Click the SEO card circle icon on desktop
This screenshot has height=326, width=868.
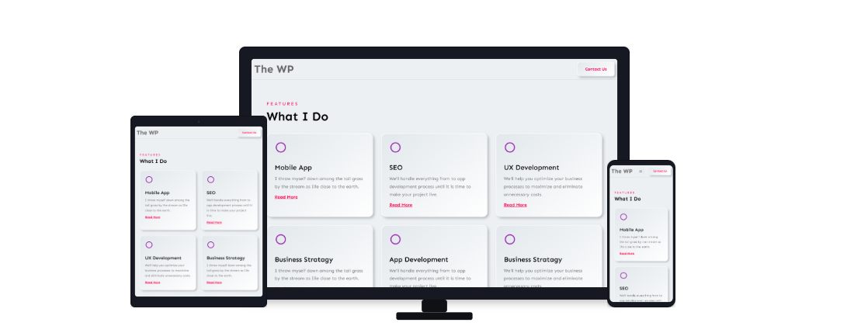coord(395,147)
